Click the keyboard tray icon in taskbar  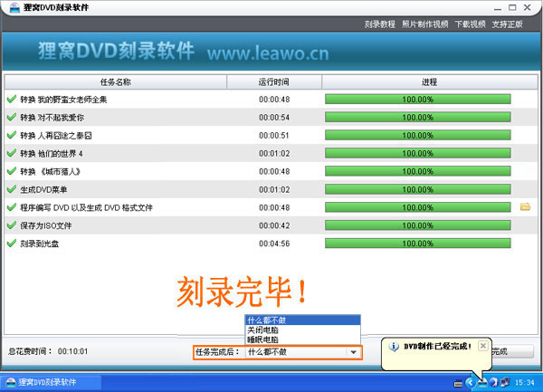(x=458, y=383)
